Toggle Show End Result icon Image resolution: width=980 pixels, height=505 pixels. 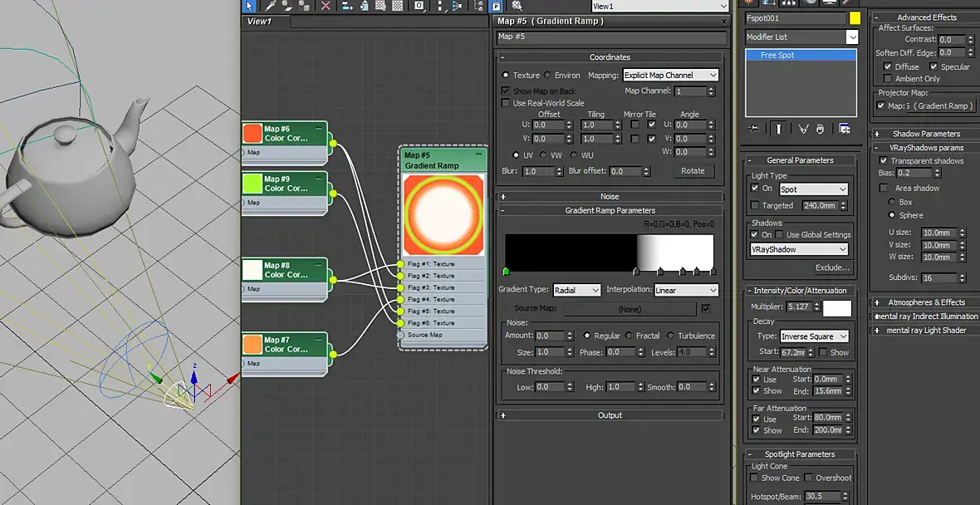[779, 128]
